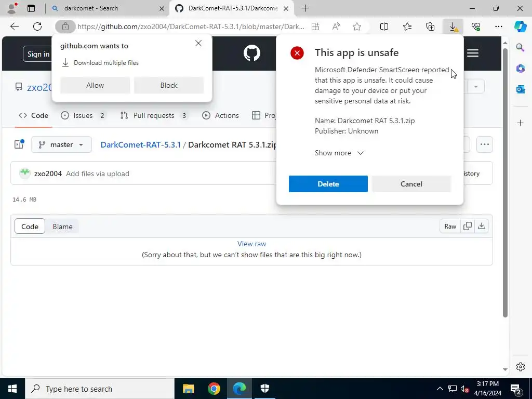Open the site information lock icon
532x399 pixels.
[65, 26]
